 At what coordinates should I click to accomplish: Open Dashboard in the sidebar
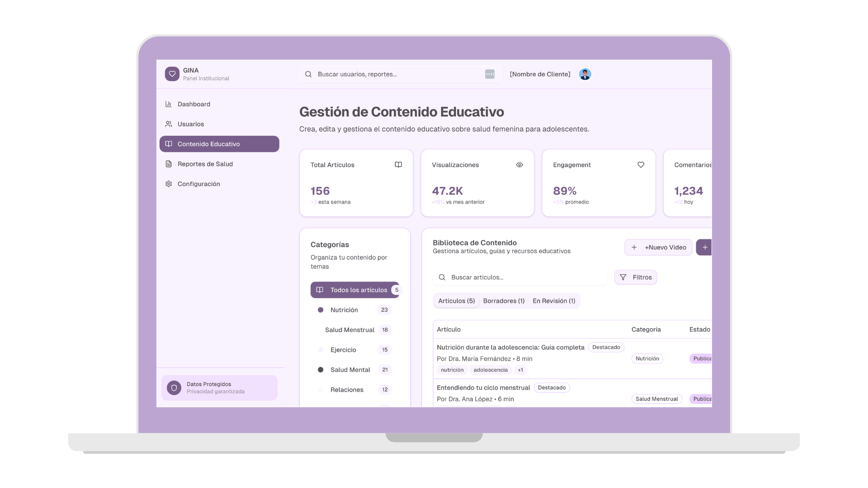193,104
